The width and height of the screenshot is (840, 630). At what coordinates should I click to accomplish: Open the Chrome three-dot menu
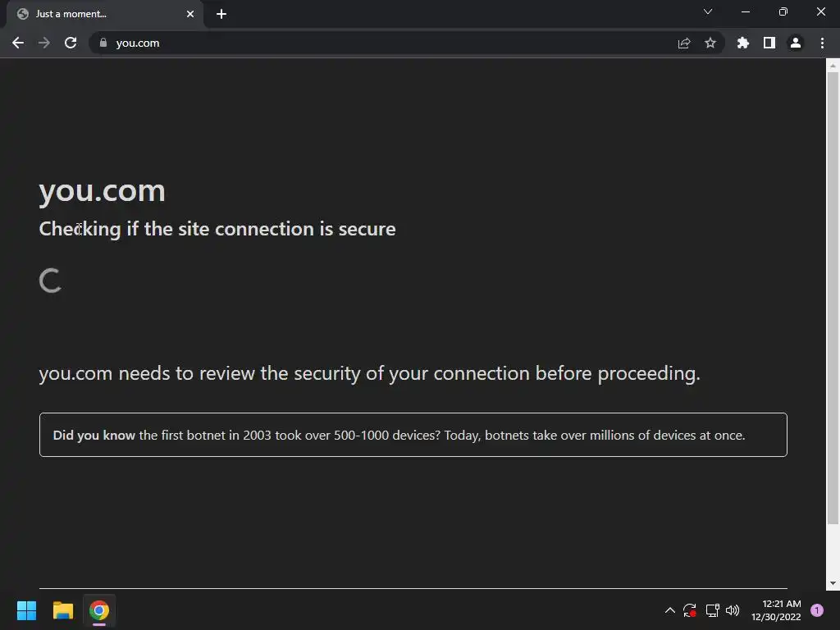[822, 43]
